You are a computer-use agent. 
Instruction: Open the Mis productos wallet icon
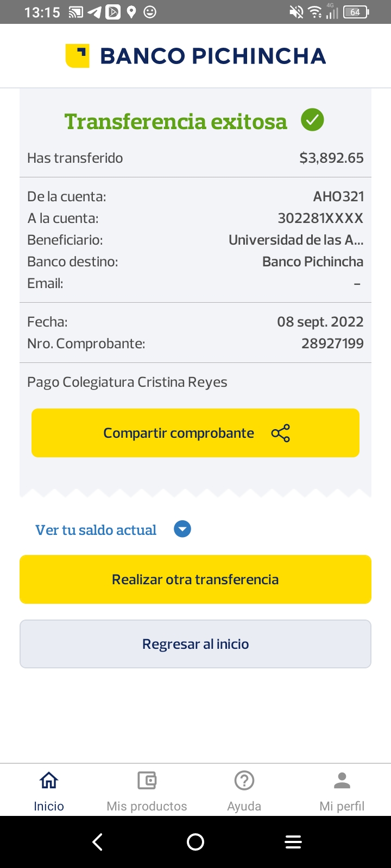pyautogui.click(x=147, y=781)
